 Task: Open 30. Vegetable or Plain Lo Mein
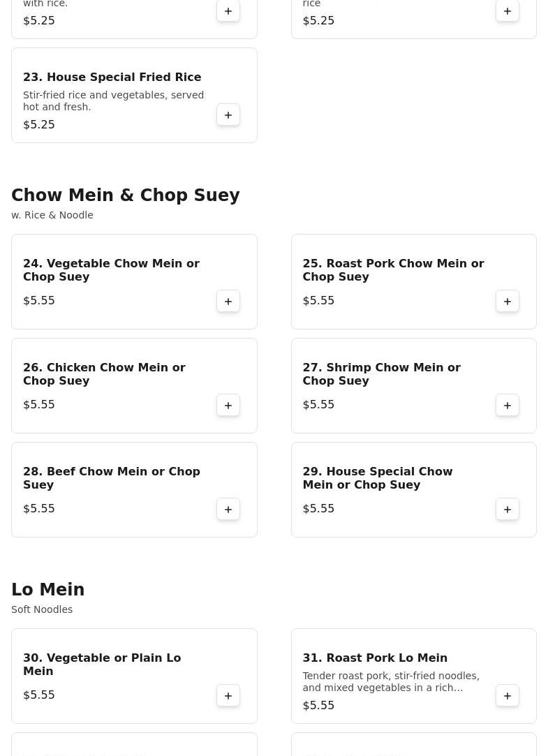pyautogui.click(x=102, y=665)
